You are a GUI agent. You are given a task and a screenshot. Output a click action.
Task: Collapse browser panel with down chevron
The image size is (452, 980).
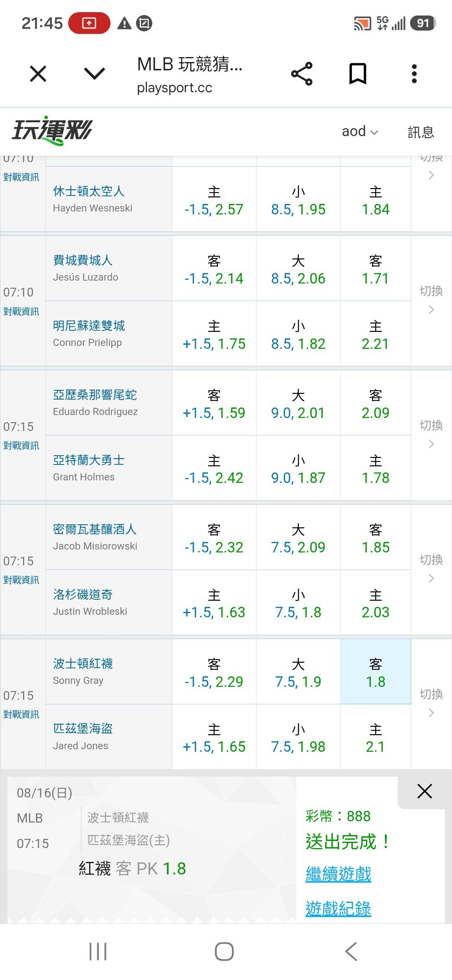pyautogui.click(x=95, y=74)
